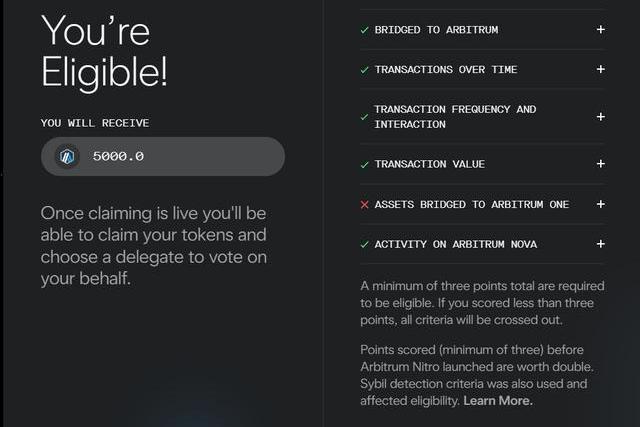Click the You're Eligible heading
The height and width of the screenshot is (427, 640).
pyautogui.click(x=105, y=51)
